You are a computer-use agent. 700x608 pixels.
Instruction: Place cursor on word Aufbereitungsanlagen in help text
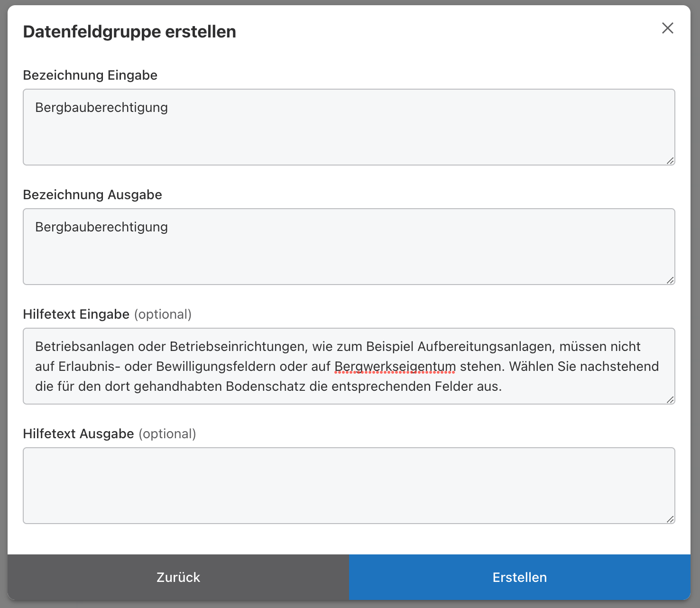click(x=486, y=347)
